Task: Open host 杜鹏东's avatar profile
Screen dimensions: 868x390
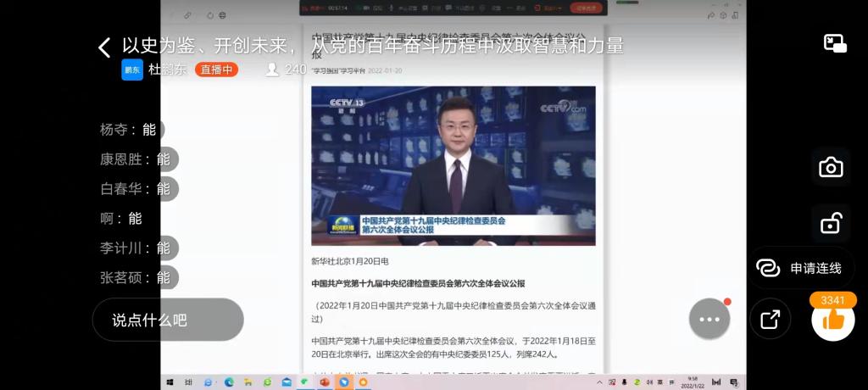Action: point(132,70)
